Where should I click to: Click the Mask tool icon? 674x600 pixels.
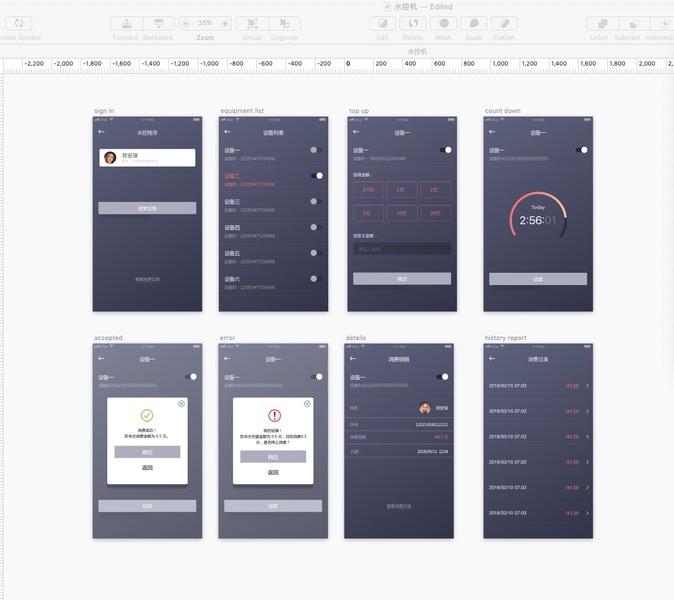[444, 23]
